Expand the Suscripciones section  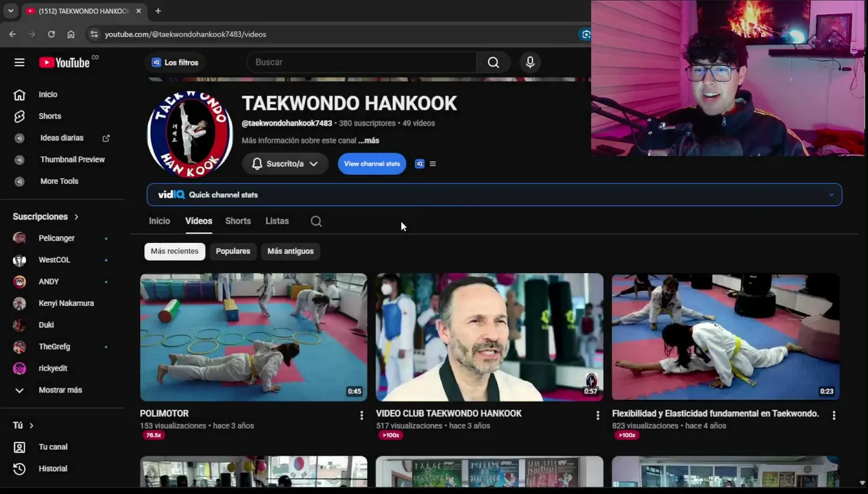[45, 217]
